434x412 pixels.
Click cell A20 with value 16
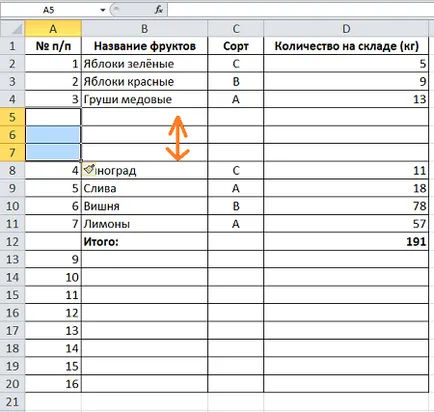coord(53,384)
